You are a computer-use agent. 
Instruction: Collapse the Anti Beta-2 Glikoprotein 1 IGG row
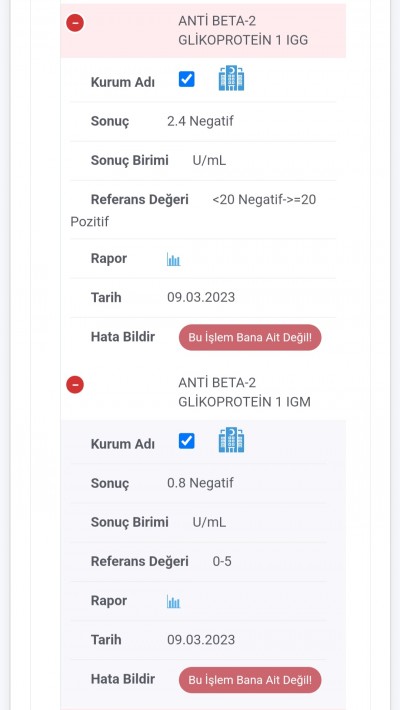pyautogui.click(x=75, y=23)
